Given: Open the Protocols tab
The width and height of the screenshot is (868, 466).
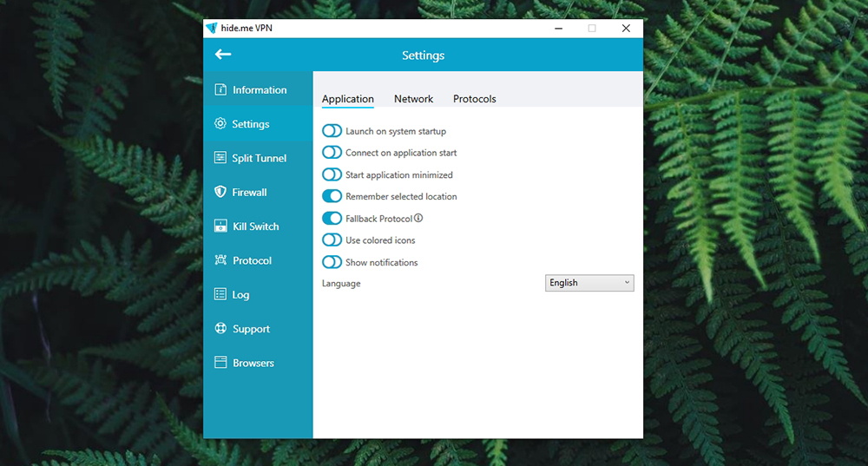Looking at the screenshot, I should (475, 99).
